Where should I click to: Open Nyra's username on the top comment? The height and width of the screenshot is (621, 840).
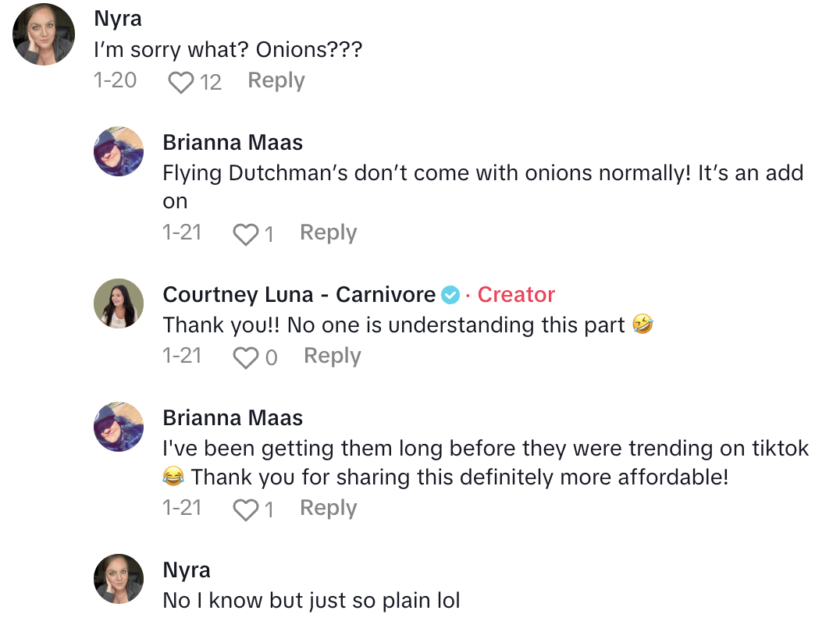point(117,19)
